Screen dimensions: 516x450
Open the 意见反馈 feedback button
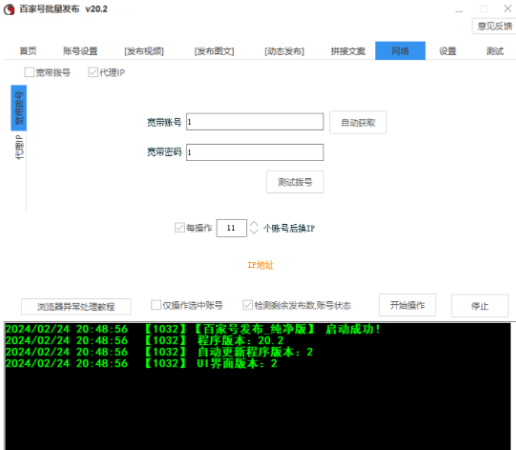tap(494, 26)
